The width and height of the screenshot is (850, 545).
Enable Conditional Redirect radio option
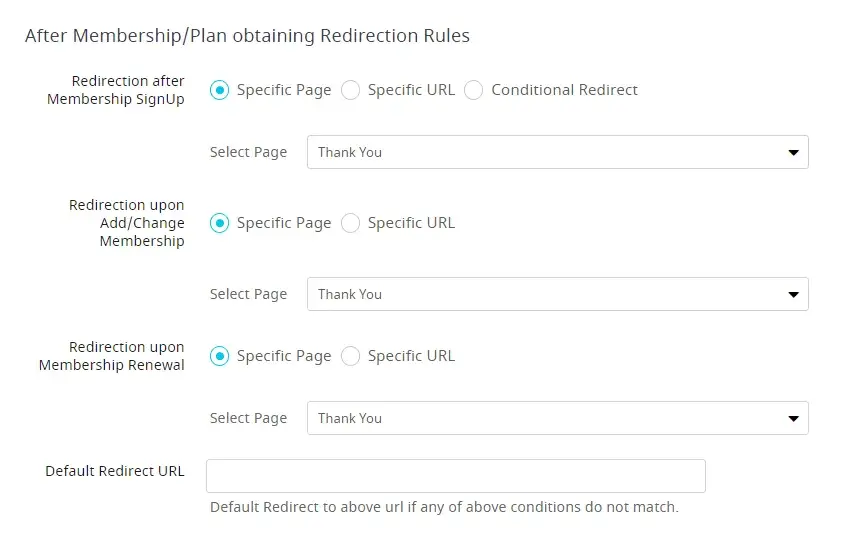click(x=474, y=90)
